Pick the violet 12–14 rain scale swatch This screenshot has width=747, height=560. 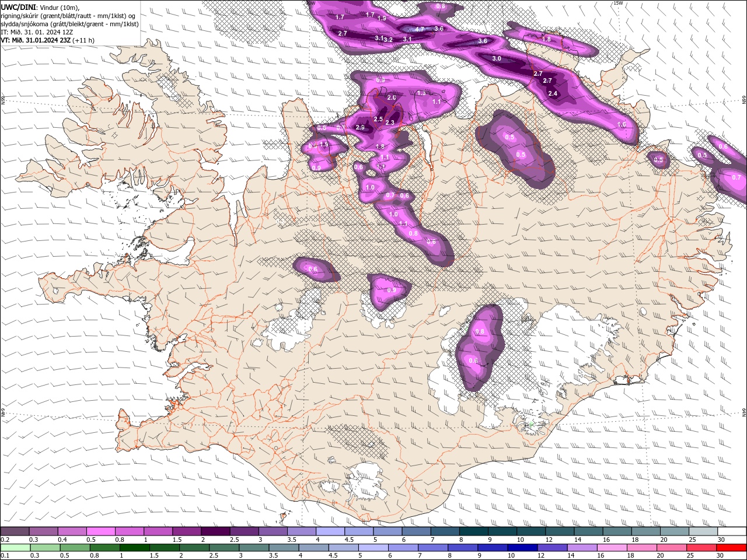(551, 547)
